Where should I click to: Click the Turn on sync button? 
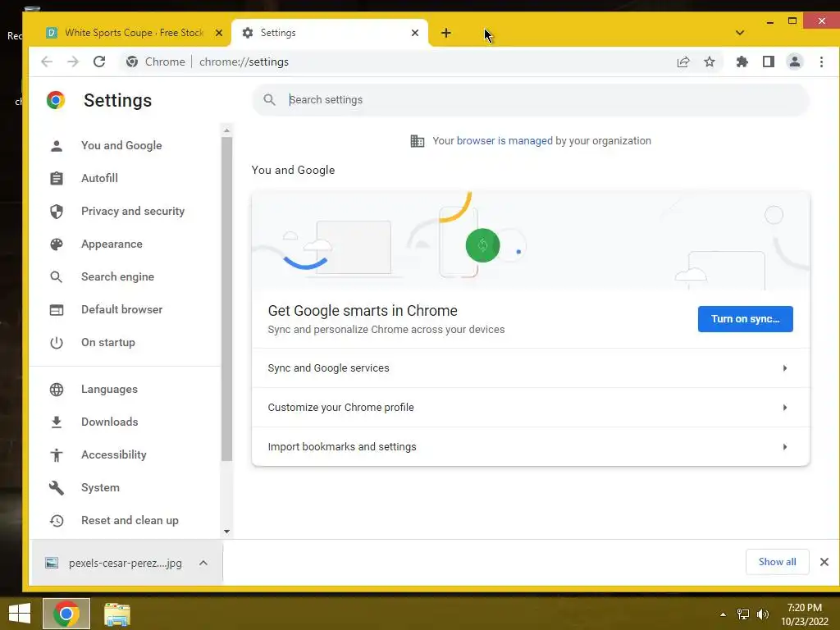coord(745,319)
